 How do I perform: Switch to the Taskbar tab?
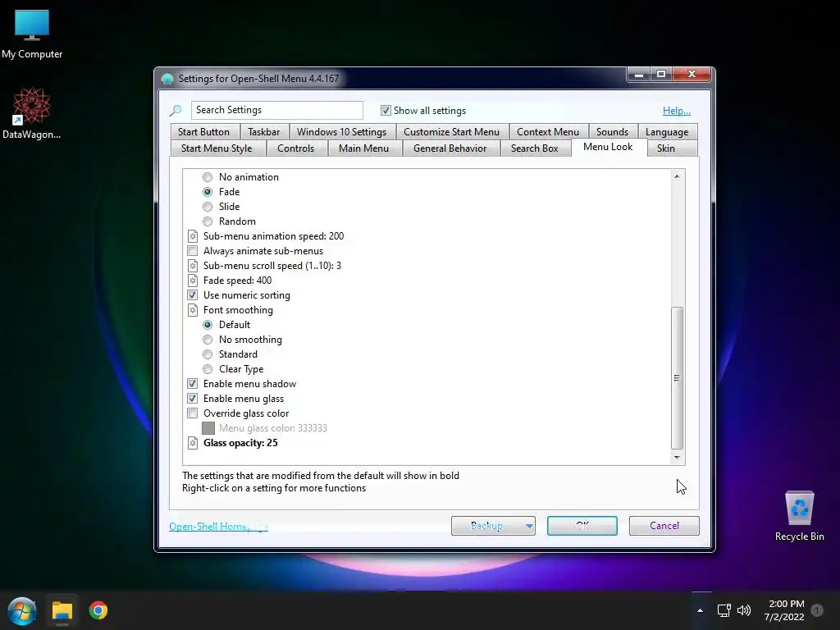(263, 132)
